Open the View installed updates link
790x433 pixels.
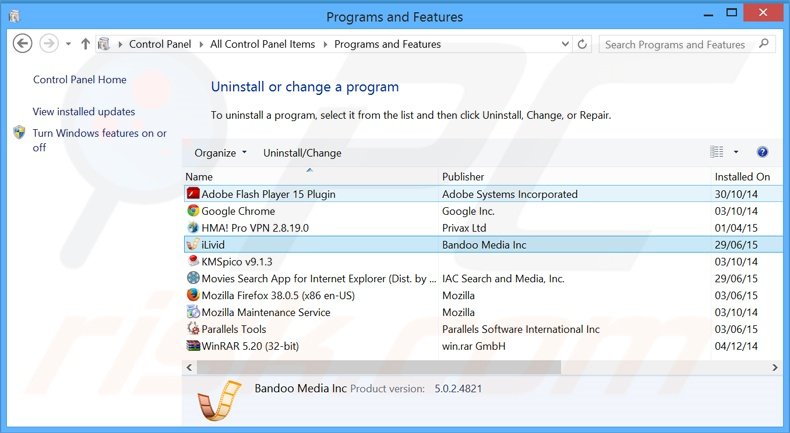coord(84,111)
